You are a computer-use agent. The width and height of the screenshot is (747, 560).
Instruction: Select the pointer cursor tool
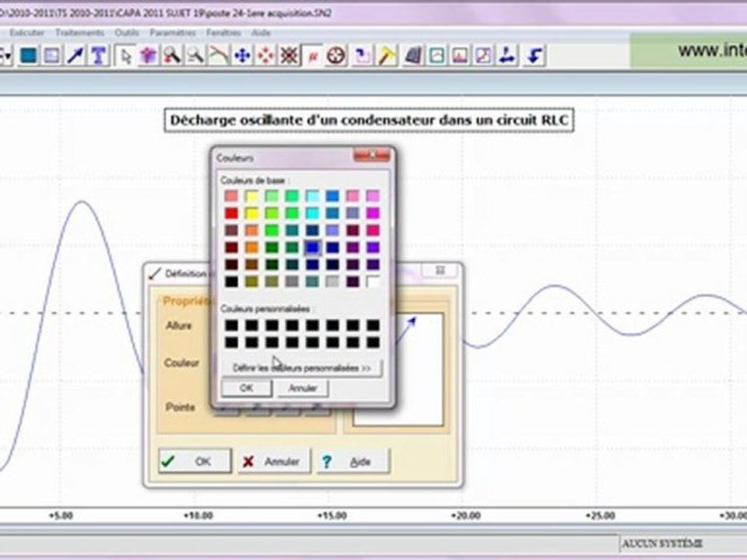(x=125, y=56)
